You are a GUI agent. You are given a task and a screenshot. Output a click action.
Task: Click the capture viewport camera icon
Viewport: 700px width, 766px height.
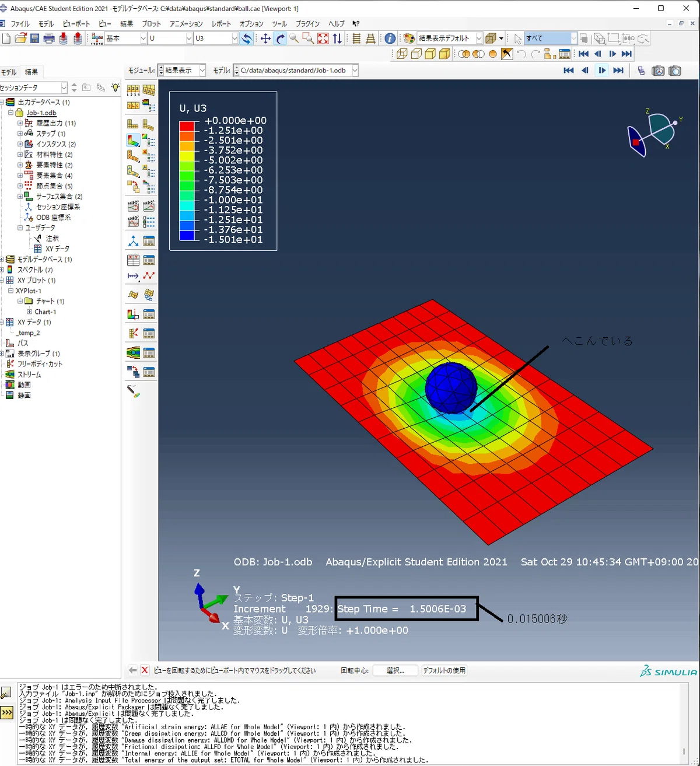tap(675, 71)
